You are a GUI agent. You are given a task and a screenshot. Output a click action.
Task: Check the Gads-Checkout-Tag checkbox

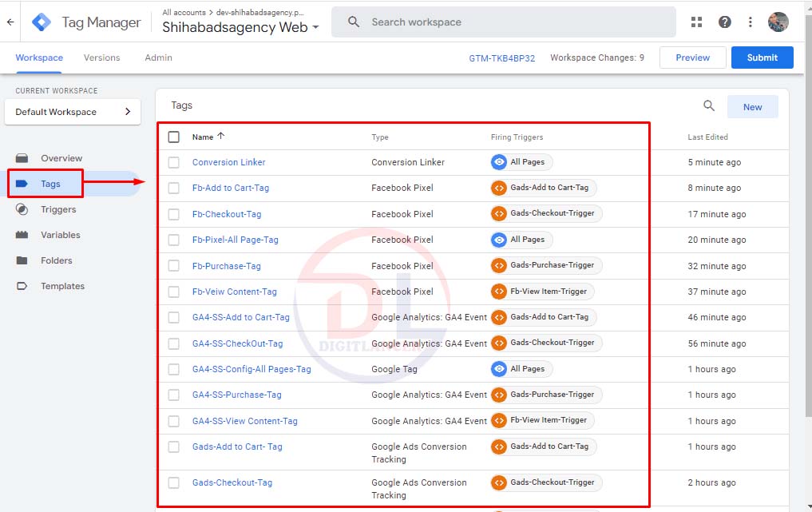tap(174, 482)
